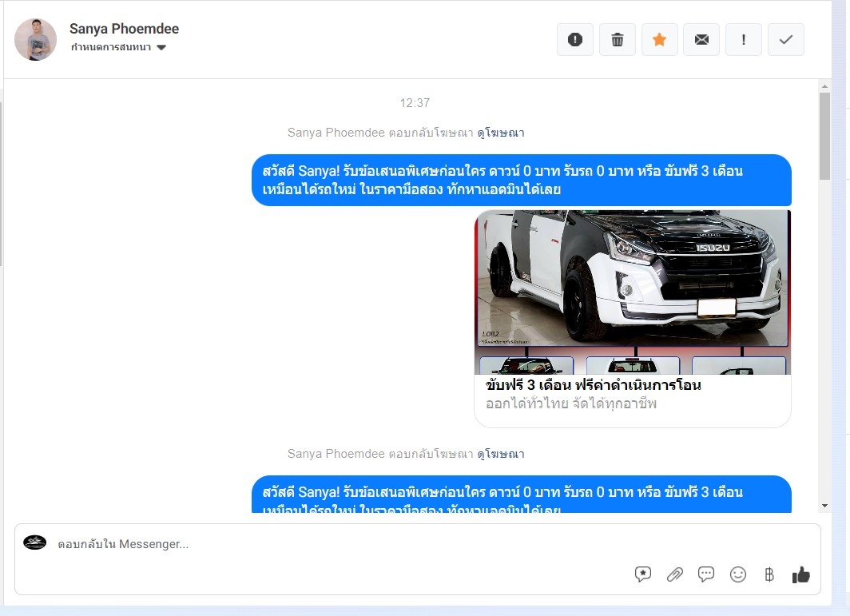Viewport: 850px width, 616px height.
Task: Open the upper ดูโฆษณา link
Action: tap(501, 133)
